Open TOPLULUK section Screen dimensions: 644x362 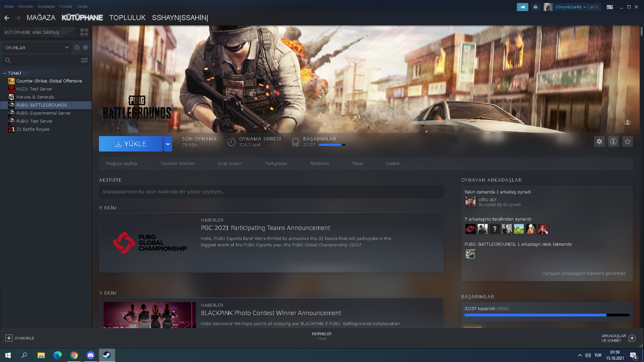click(x=127, y=18)
